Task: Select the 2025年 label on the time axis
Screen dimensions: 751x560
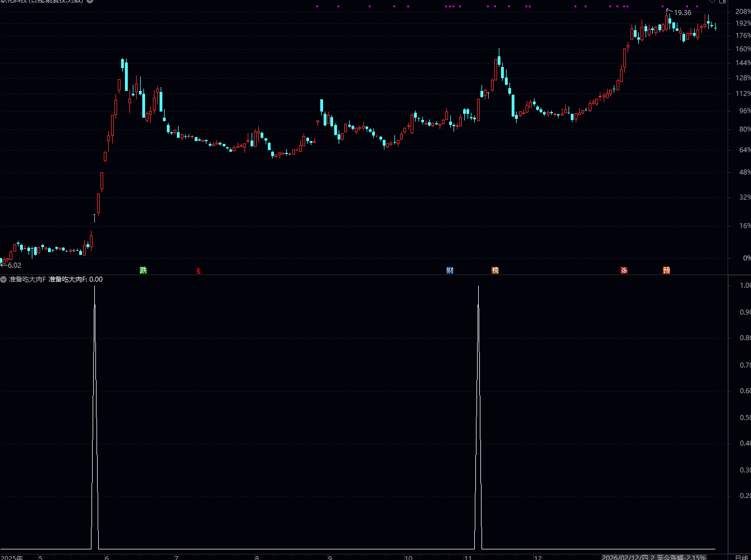Action: pos(12,557)
